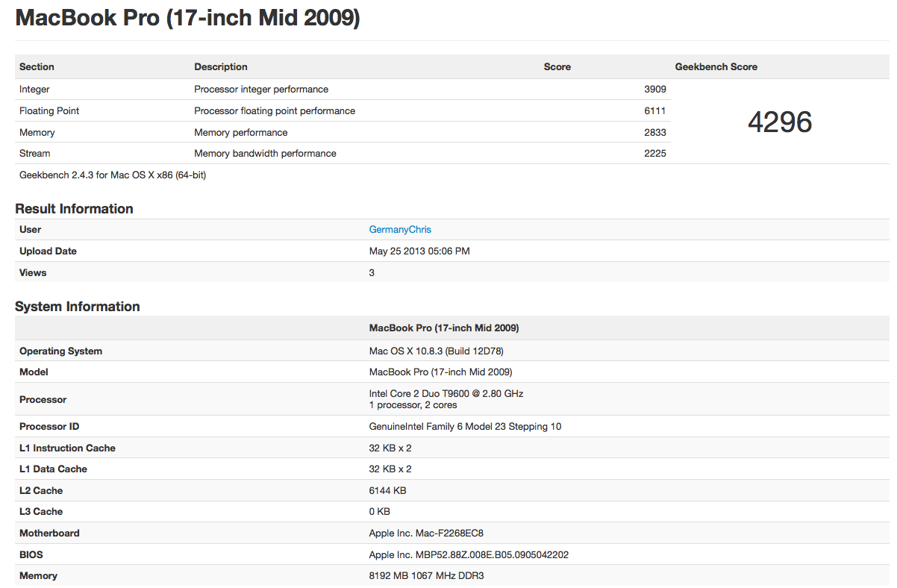Click the Integer score 3909
Image resolution: width=897 pixels, height=588 pixels.
pos(655,90)
